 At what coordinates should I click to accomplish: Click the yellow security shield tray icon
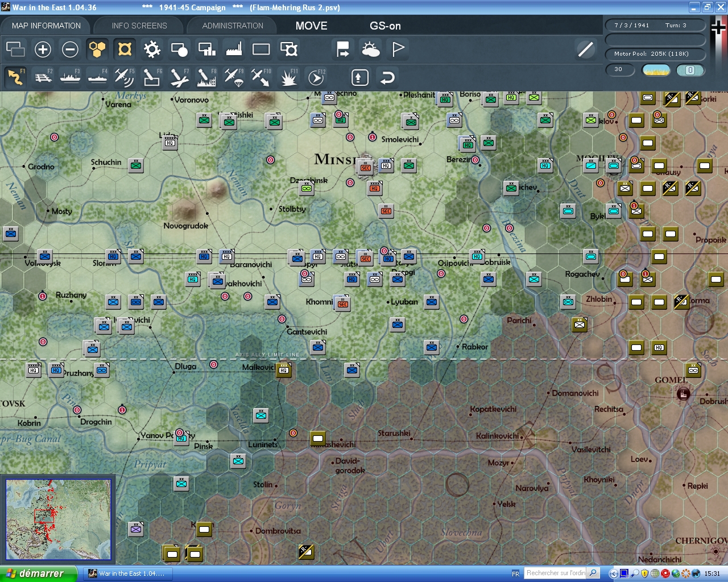pyautogui.click(x=644, y=573)
